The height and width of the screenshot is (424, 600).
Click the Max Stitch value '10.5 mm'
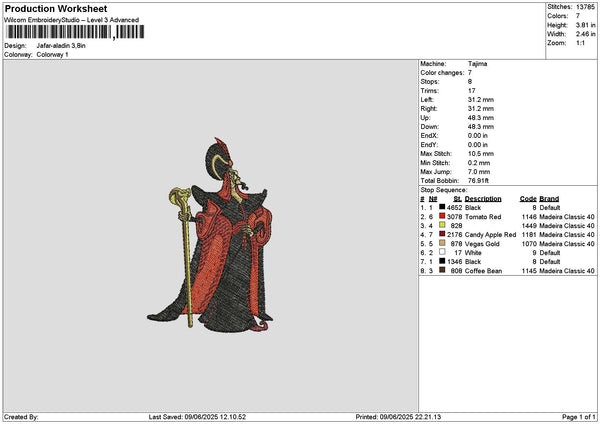[481, 153]
